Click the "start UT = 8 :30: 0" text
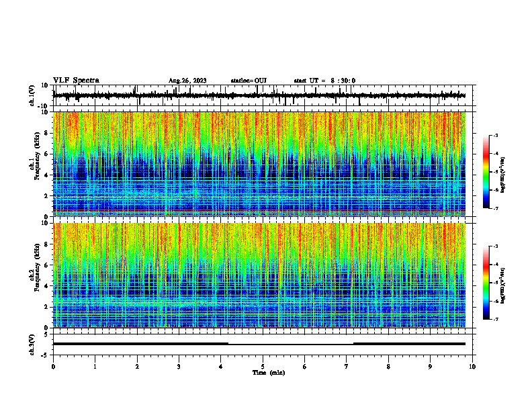Image resolution: width=532 pixels, height=411 pixels. [324, 81]
